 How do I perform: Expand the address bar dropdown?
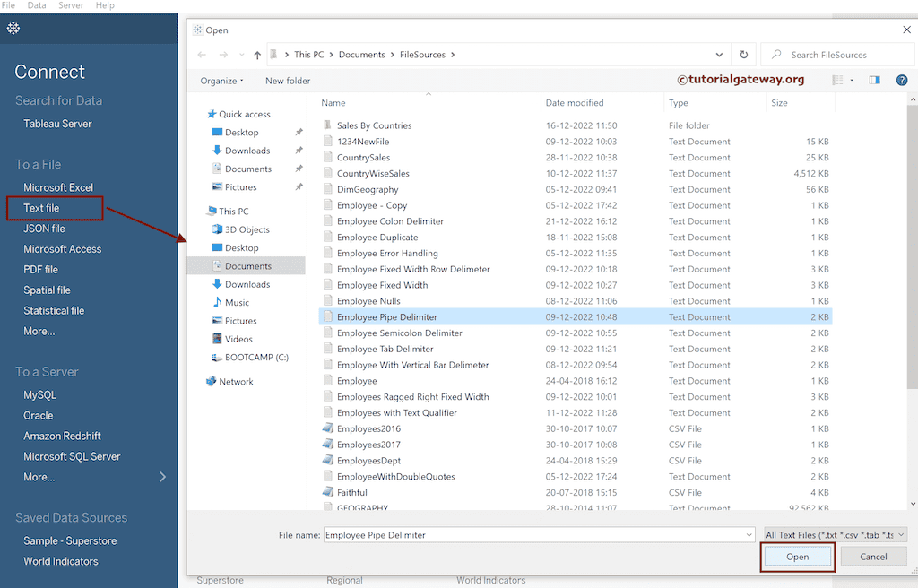(719, 55)
